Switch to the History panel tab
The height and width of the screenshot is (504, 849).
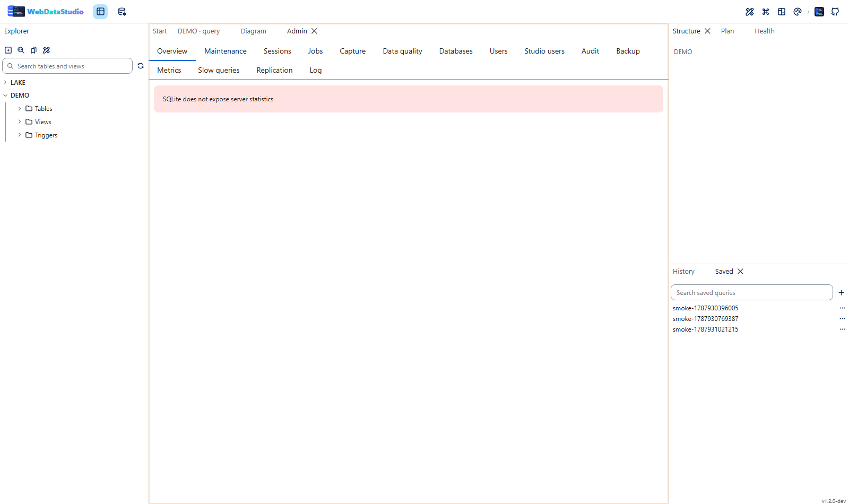683,272
